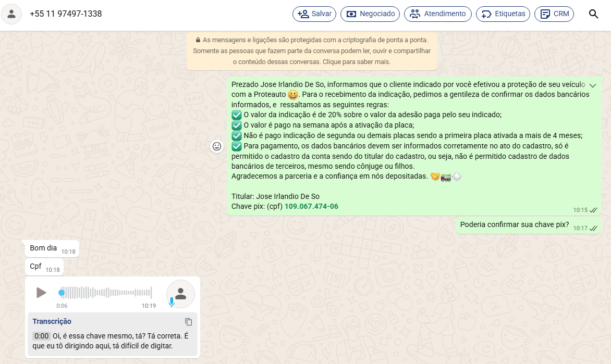Click the 0:00 transcription timestamp
The width and height of the screenshot is (611, 364).
(x=41, y=336)
